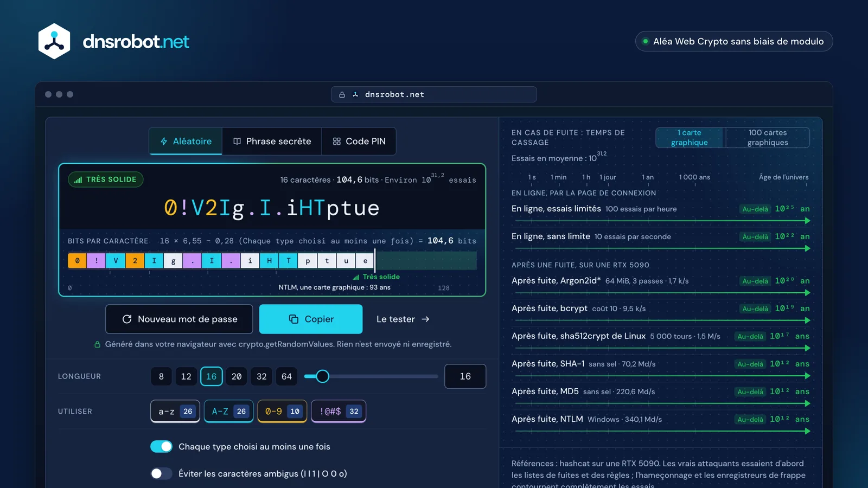Screen dimensions: 868x488
Task: Select the 100 cartes graphiques option
Action: pyautogui.click(x=768, y=138)
